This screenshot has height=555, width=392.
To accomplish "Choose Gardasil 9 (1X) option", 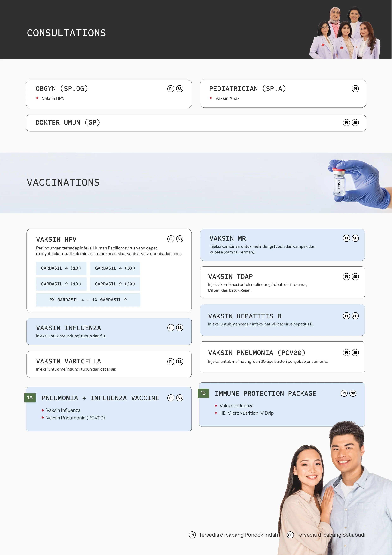I will [61, 284].
